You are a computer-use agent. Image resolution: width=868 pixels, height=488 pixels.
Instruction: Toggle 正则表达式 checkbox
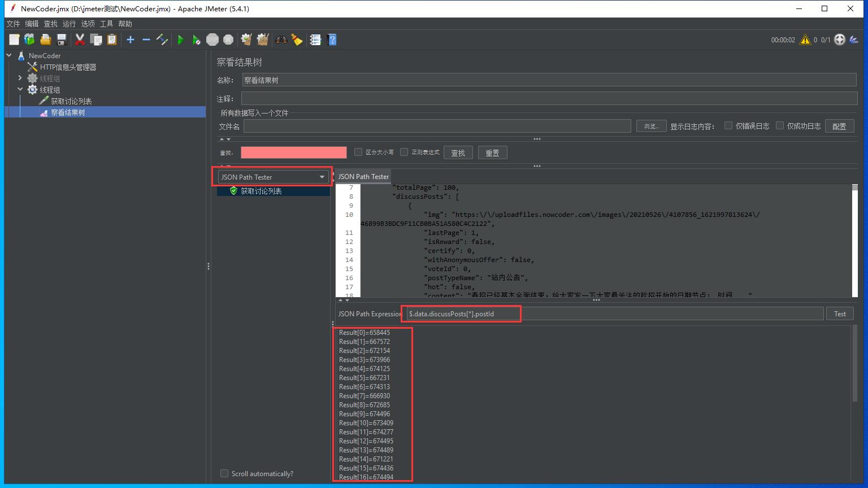pos(404,152)
